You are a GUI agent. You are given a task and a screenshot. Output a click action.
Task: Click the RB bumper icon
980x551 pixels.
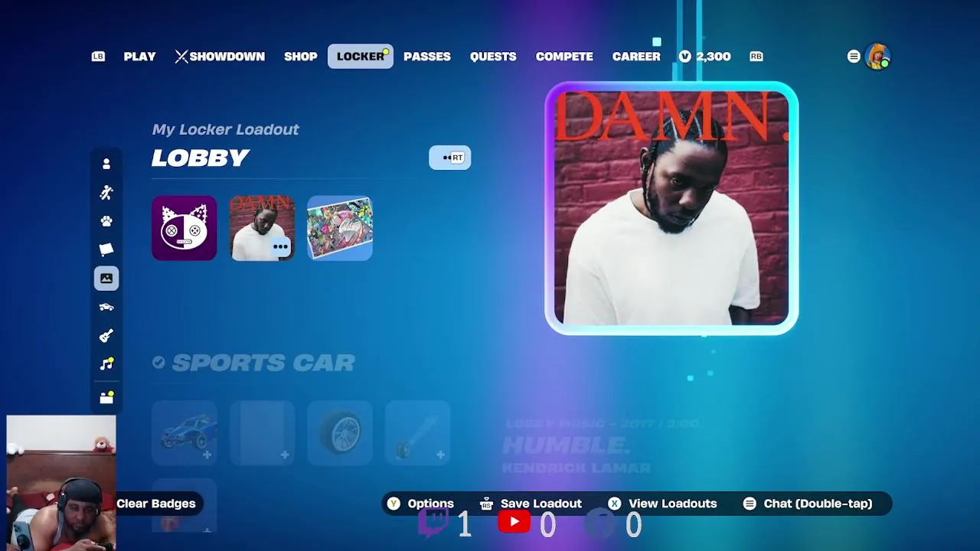(756, 57)
